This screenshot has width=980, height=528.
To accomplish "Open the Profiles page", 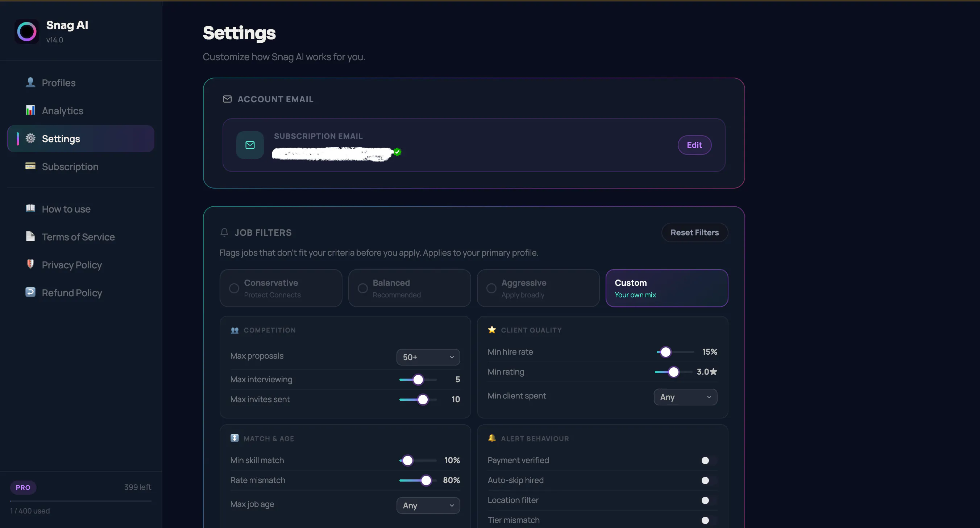I will coord(81,83).
